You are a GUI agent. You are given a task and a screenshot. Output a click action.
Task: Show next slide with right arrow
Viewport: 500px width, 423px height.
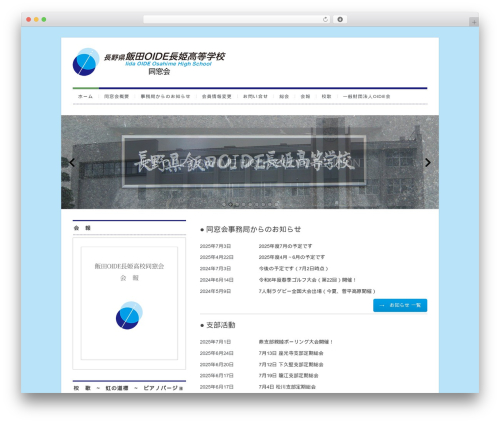428,162
